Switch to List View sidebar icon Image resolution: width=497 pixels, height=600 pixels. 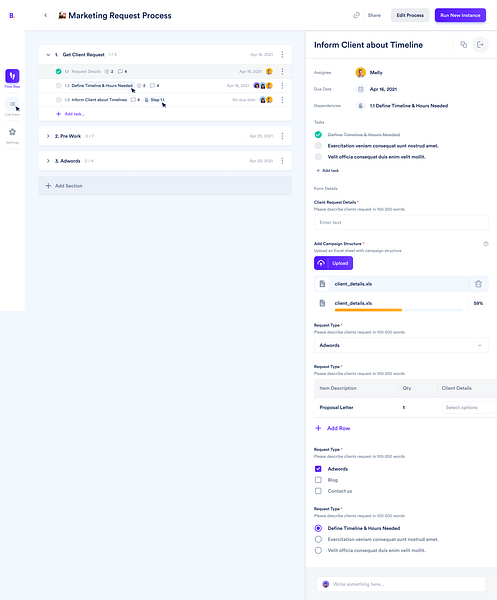tap(12, 104)
